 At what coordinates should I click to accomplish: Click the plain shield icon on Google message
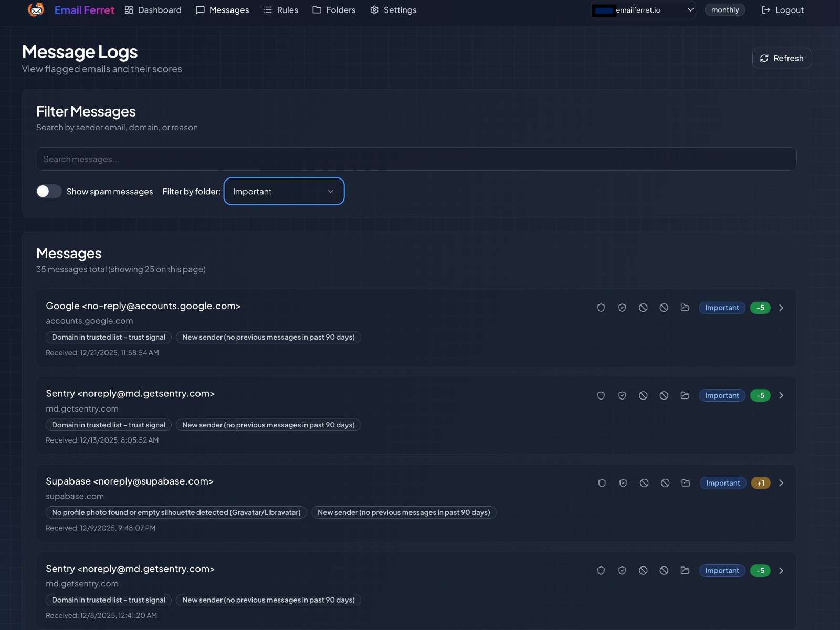point(601,308)
